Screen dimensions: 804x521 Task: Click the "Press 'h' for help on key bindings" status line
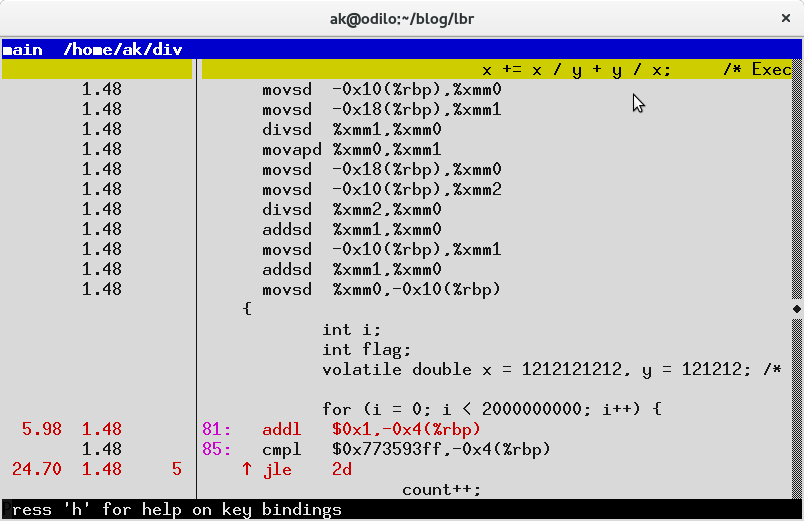click(x=172, y=510)
